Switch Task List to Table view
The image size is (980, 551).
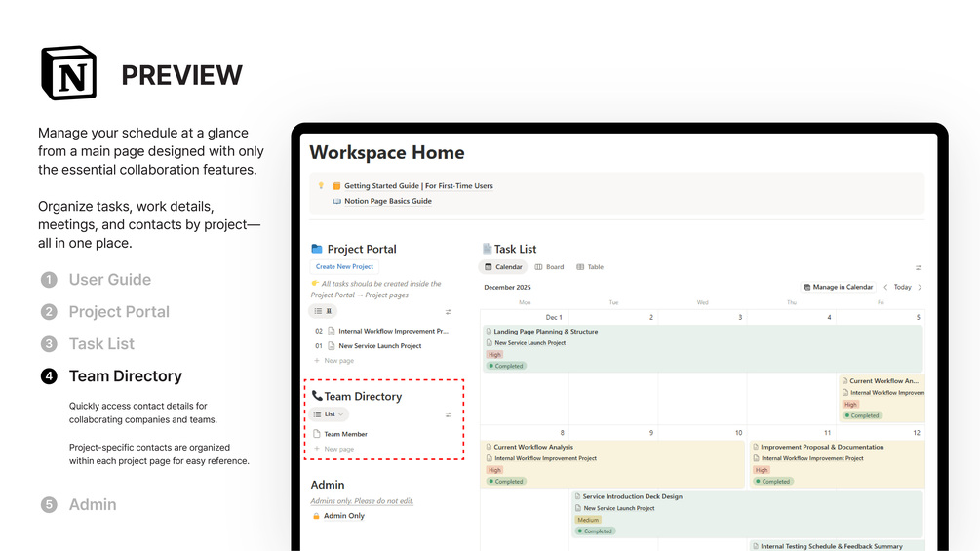pyautogui.click(x=590, y=267)
